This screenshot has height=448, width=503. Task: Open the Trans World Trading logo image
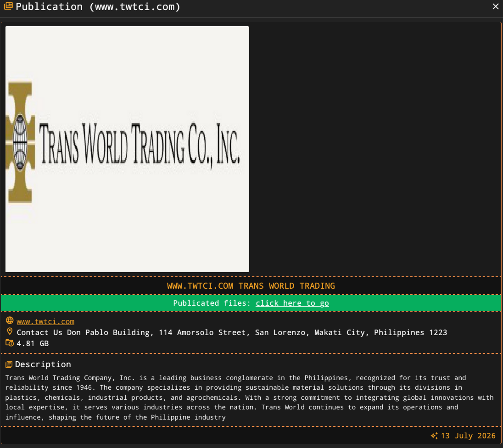(x=127, y=149)
